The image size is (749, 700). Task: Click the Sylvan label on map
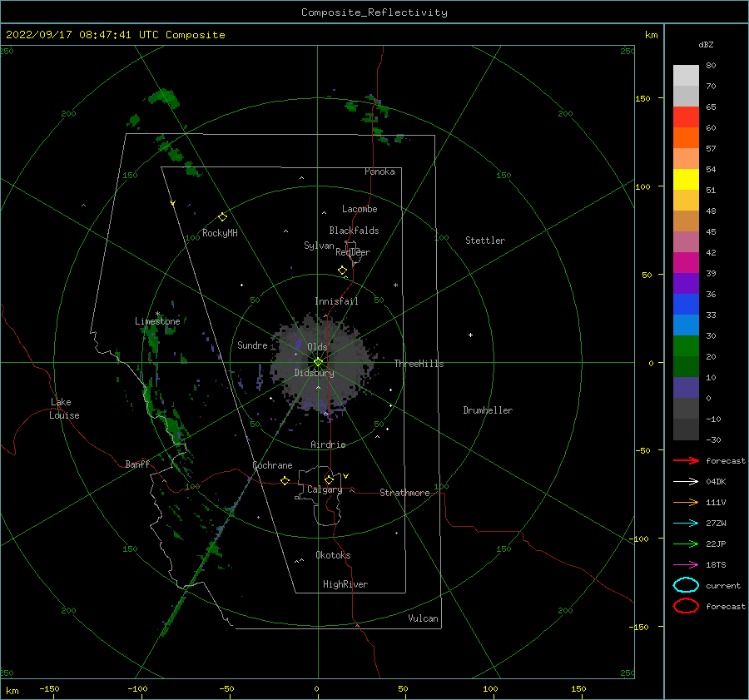[x=319, y=246]
